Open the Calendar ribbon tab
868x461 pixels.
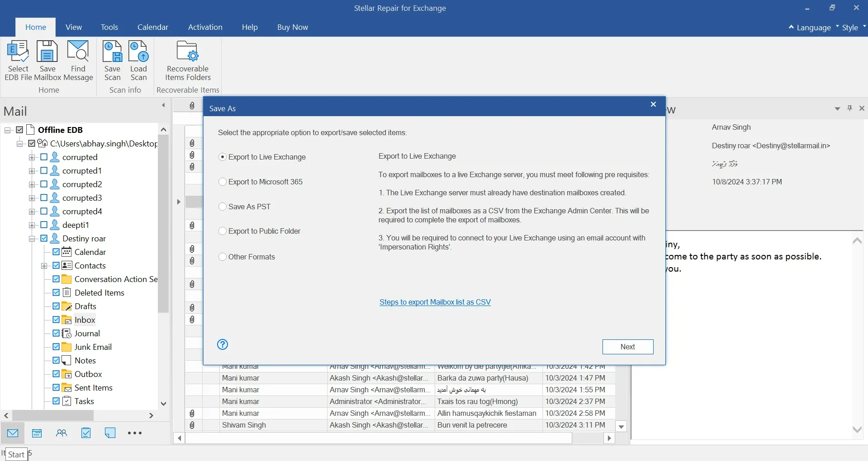[153, 27]
